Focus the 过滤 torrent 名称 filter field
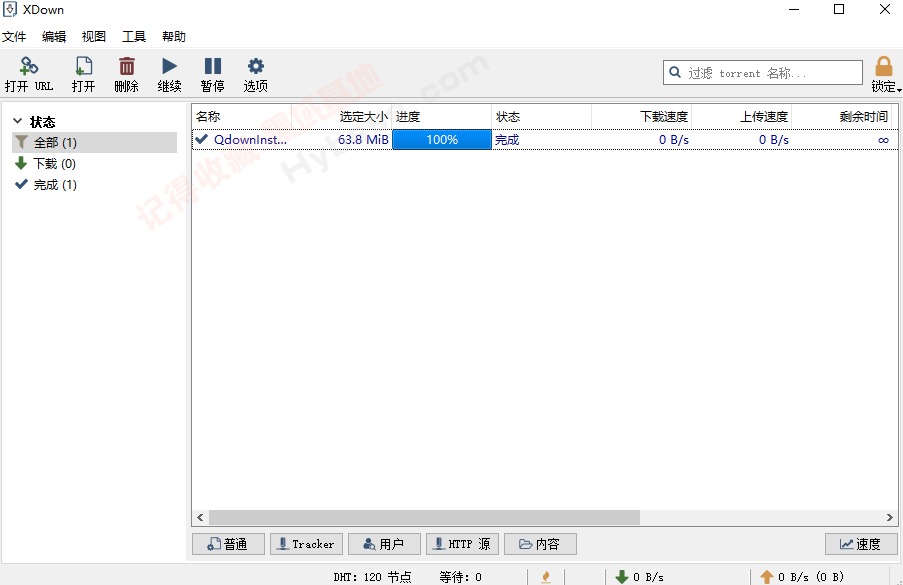The height and width of the screenshot is (585, 903). 762,73
